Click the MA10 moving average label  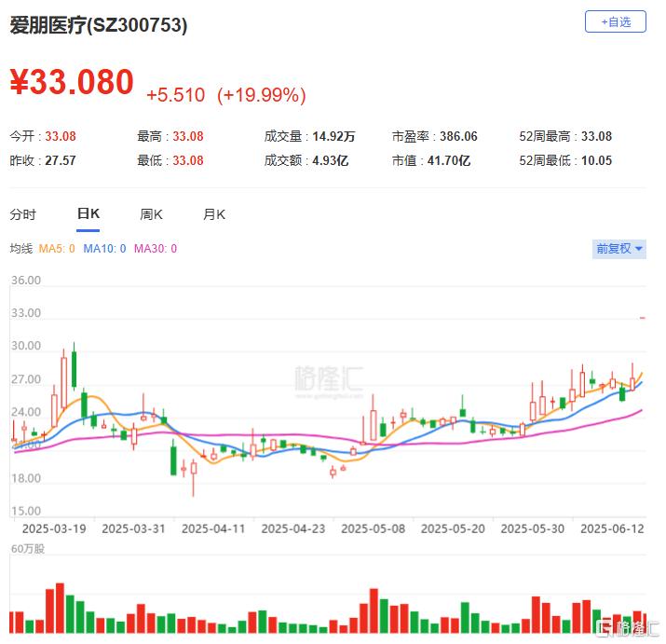(104, 249)
